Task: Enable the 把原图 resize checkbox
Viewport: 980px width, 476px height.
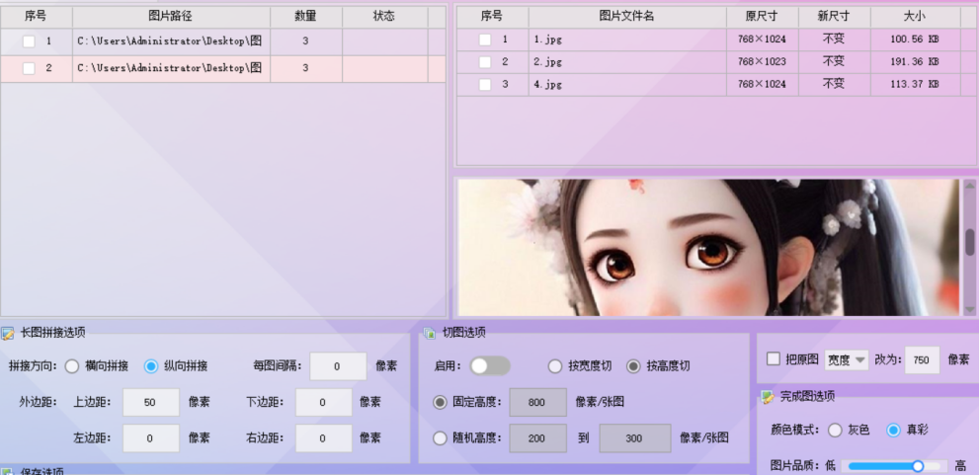Action: 774,359
